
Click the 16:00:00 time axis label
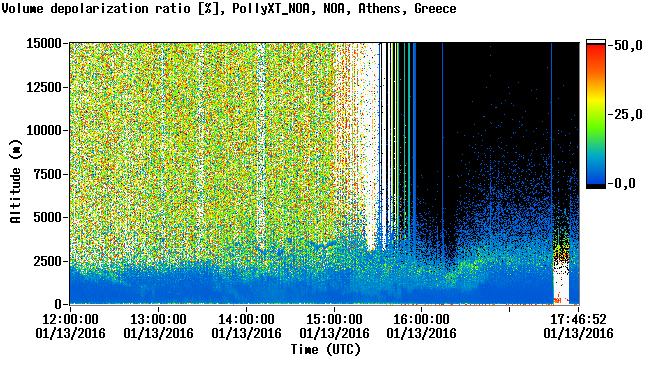[x=421, y=319]
